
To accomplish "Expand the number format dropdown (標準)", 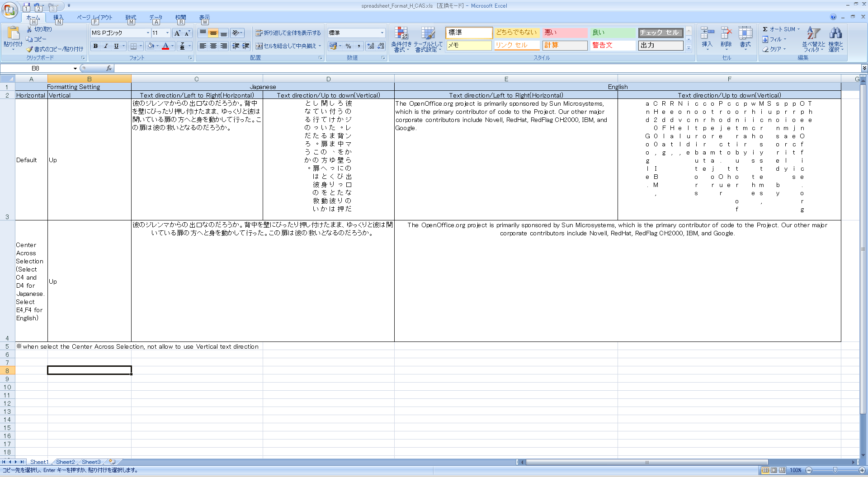I will pos(382,33).
